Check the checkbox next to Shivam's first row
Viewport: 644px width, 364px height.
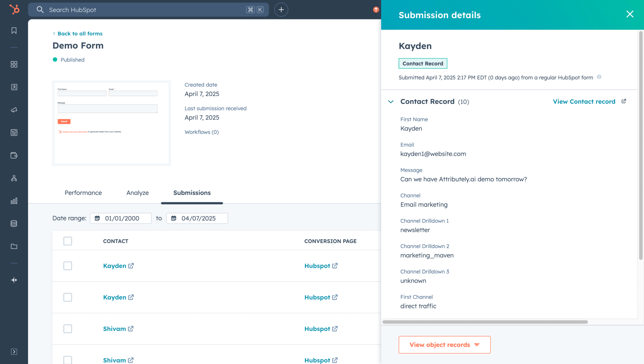tap(68, 329)
